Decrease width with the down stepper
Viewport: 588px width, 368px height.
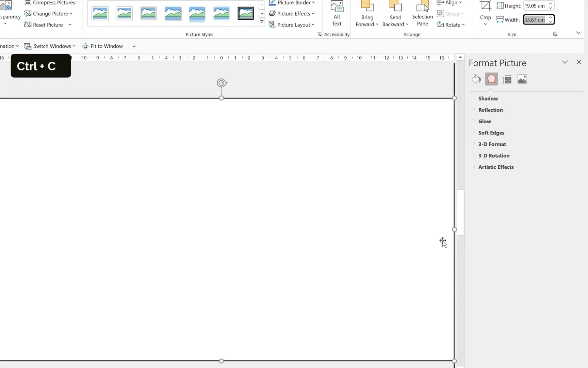(x=551, y=22)
